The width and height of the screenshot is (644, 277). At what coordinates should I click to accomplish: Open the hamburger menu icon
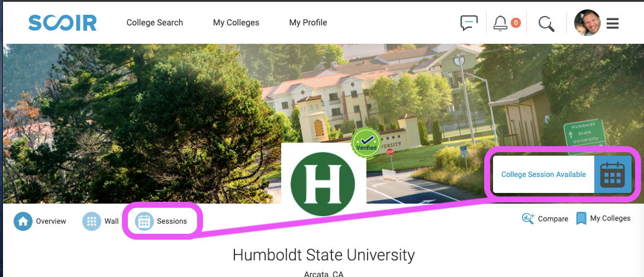tap(613, 24)
